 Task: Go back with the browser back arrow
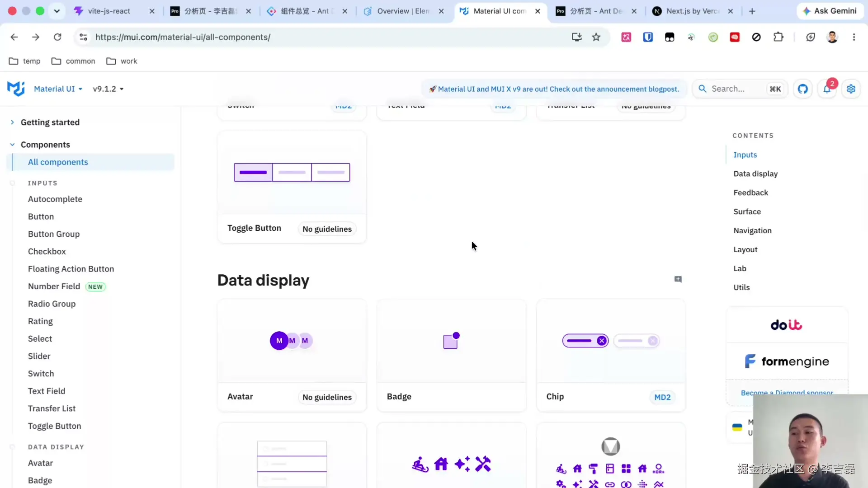click(x=14, y=37)
